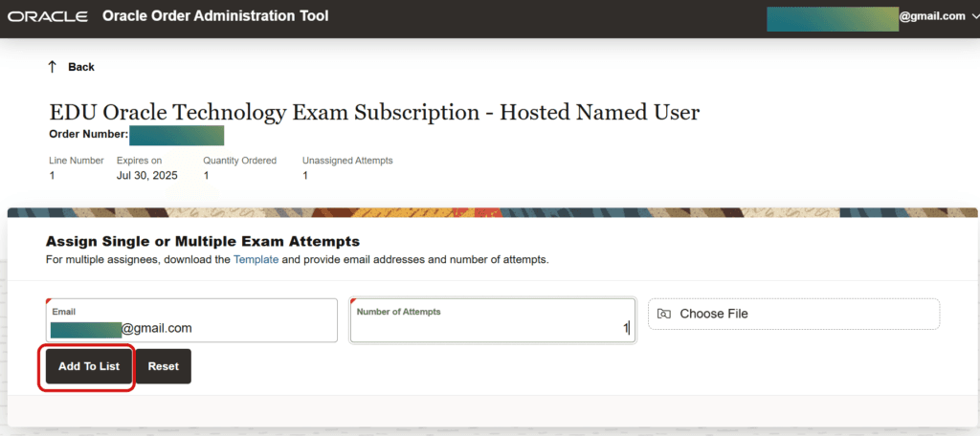Screen dimensions: 980x436
Task: Open the gmail.com account menu
Action: 933,16
